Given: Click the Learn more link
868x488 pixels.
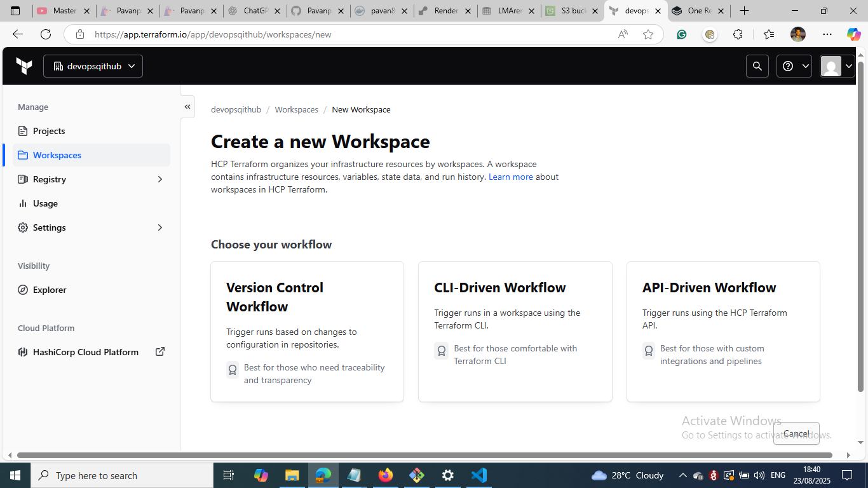Looking at the screenshot, I should [x=510, y=177].
